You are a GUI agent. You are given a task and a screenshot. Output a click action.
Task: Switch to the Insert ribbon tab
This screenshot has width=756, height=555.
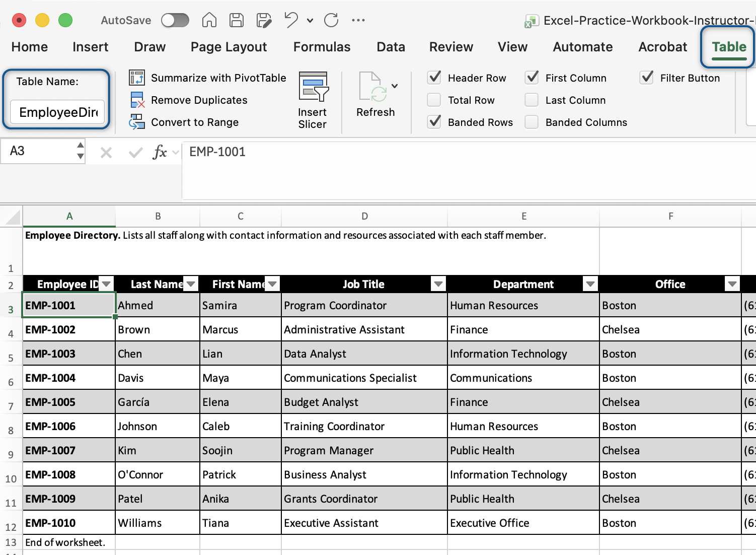tap(91, 47)
